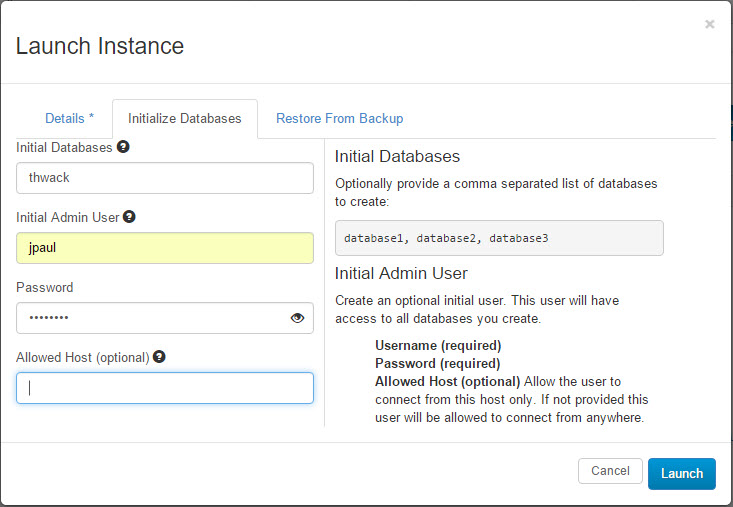Click inside the masked Password field
The image size is (733, 507).
(x=150, y=318)
